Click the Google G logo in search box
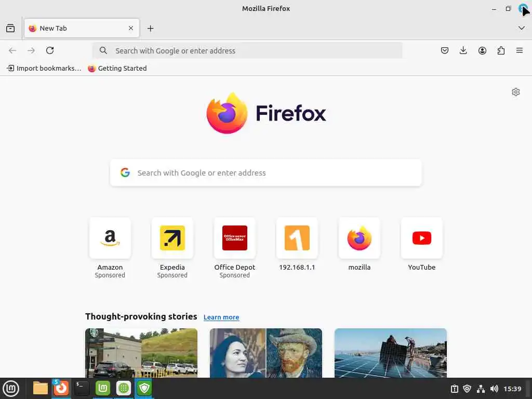This screenshot has width=532, height=399. 125,172
